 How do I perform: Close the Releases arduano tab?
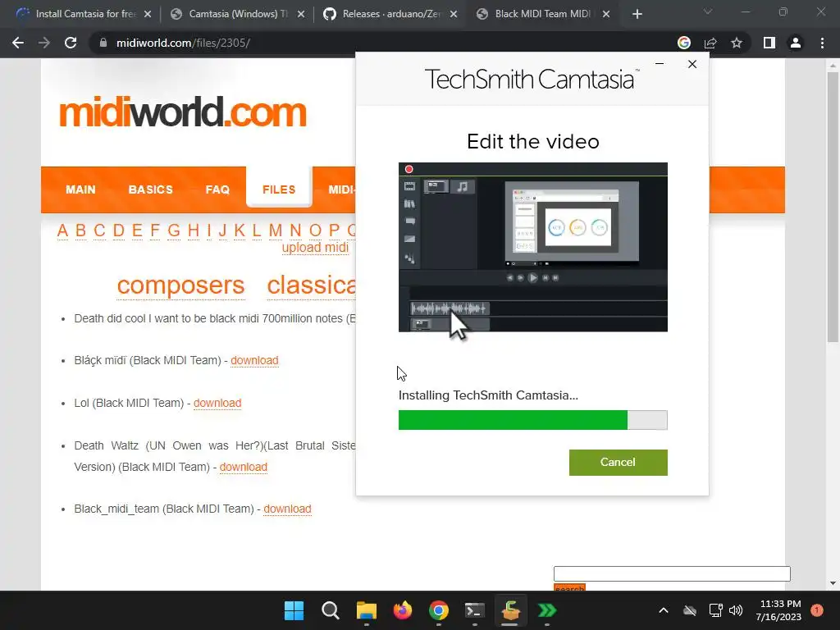point(454,14)
